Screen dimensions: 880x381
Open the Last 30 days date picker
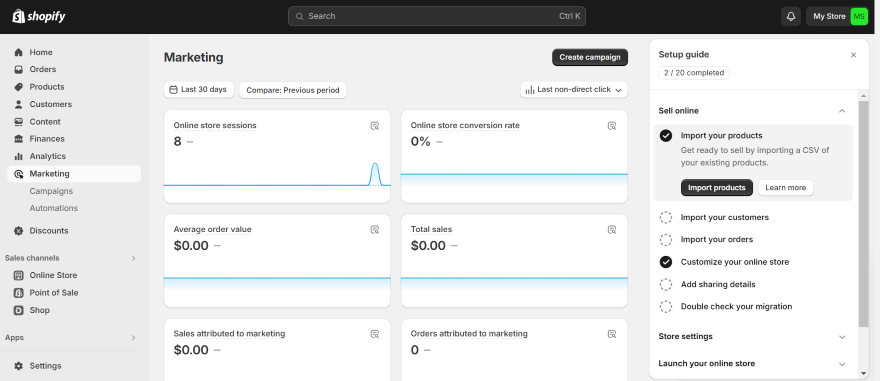pos(199,90)
